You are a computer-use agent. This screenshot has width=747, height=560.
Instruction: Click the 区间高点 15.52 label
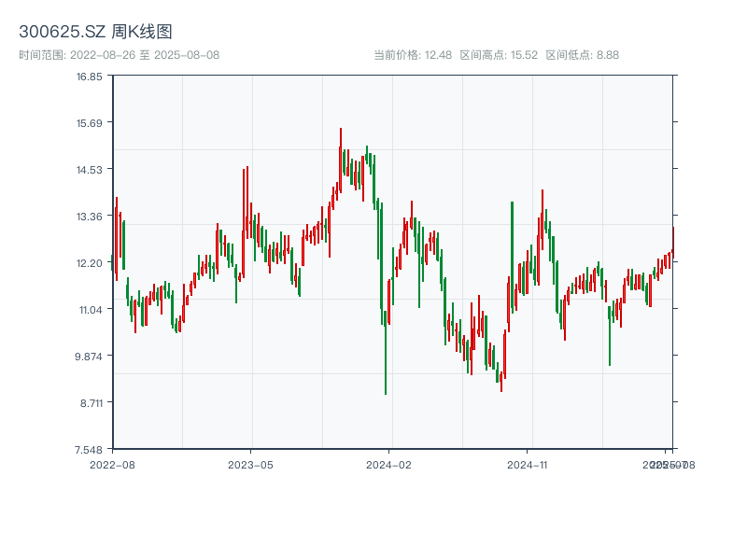pos(499,55)
